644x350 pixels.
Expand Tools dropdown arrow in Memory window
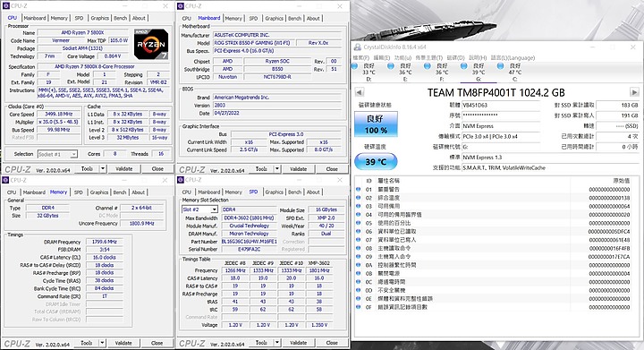102,343
